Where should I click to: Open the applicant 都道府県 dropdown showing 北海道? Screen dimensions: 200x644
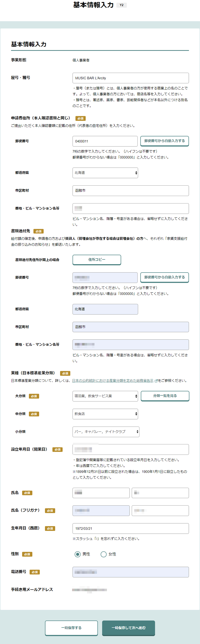tap(105, 173)
